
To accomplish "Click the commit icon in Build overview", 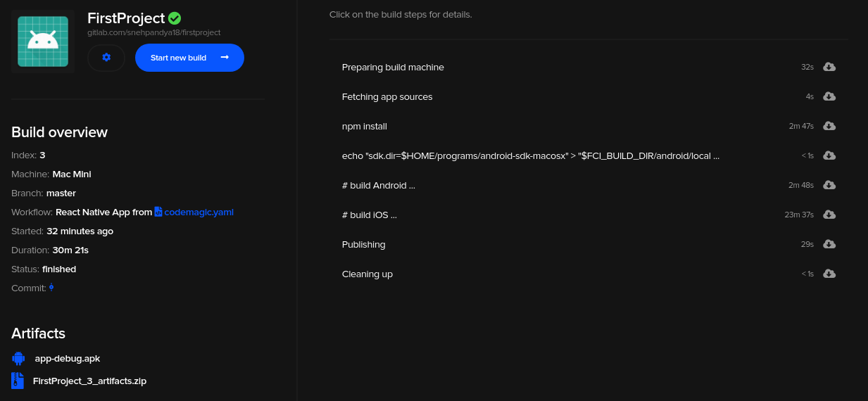I will tap(51, 288).
